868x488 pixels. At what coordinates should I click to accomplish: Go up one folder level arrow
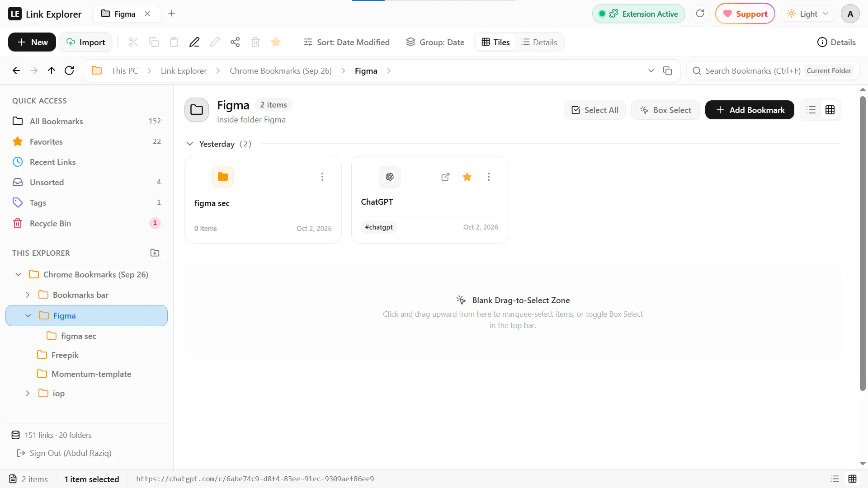[52, 70]
